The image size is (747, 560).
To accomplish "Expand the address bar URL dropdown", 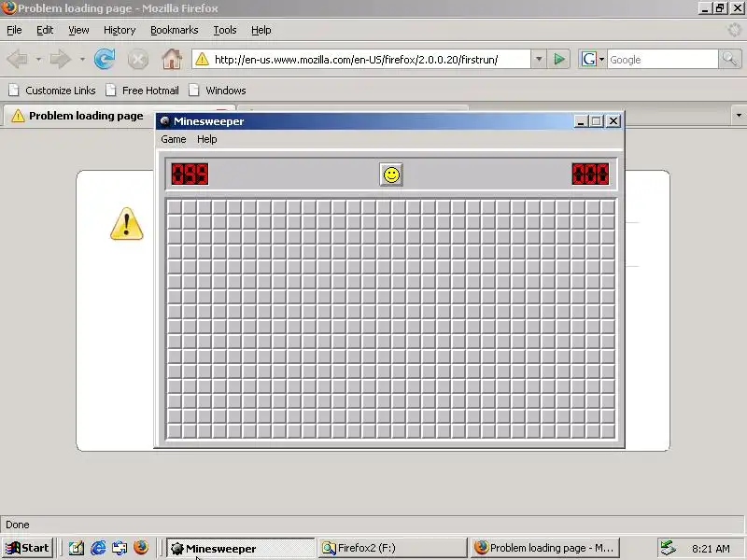I will [x=539, y=59].
